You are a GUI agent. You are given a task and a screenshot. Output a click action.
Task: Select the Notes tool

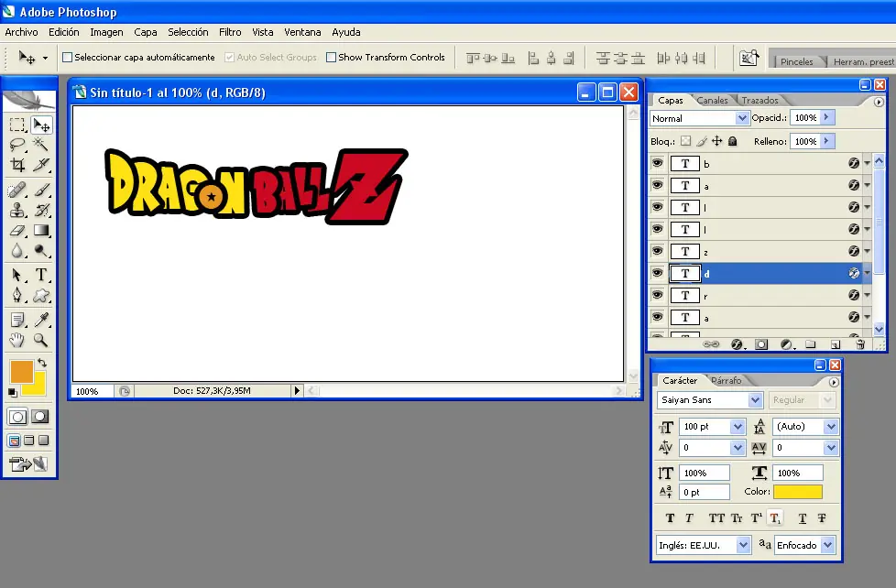17,320
